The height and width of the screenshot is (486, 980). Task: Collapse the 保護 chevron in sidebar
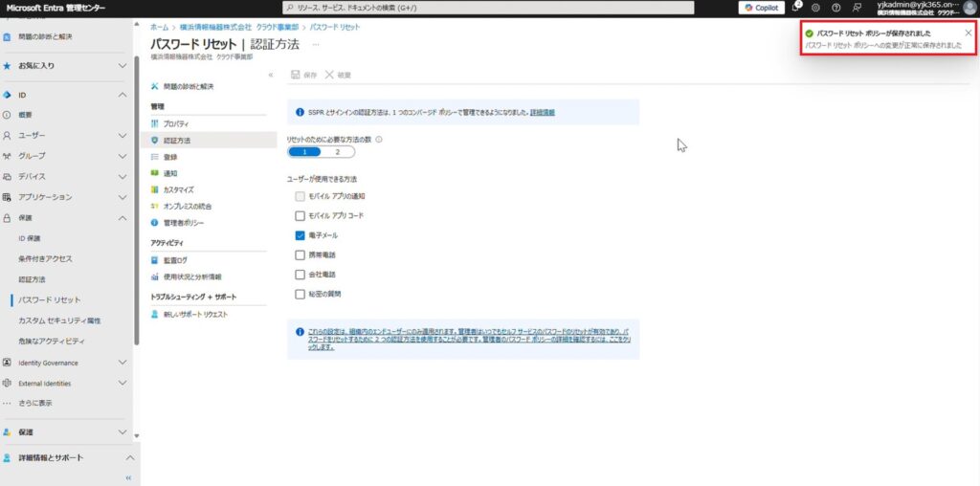tap(122, 218)
